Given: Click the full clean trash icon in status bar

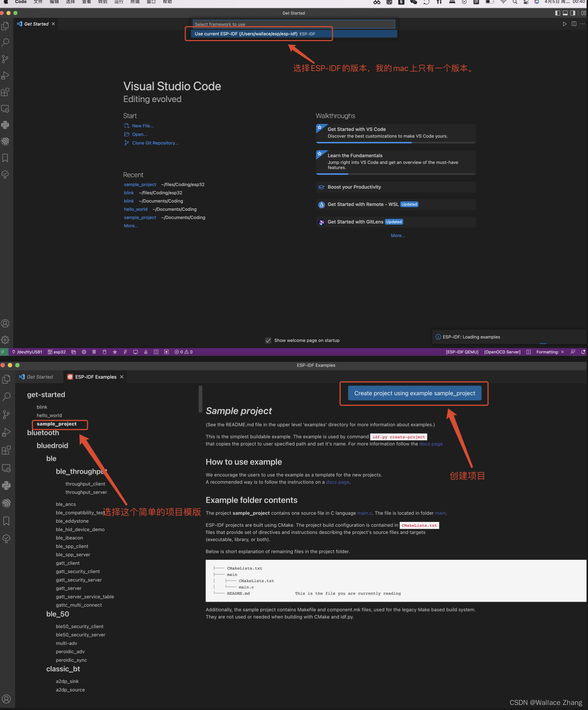Looking at the screenshot, I should (94, 352).
